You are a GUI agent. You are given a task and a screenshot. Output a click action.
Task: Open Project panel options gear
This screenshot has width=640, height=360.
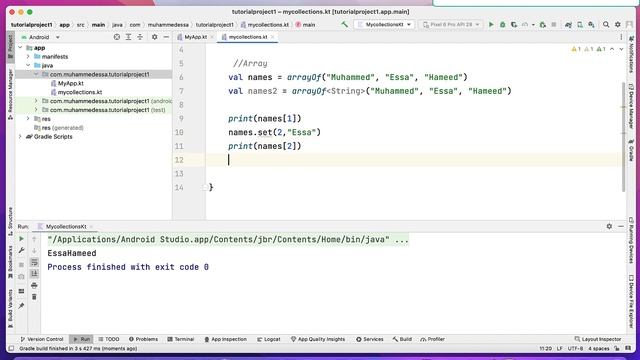coord(154,37)
